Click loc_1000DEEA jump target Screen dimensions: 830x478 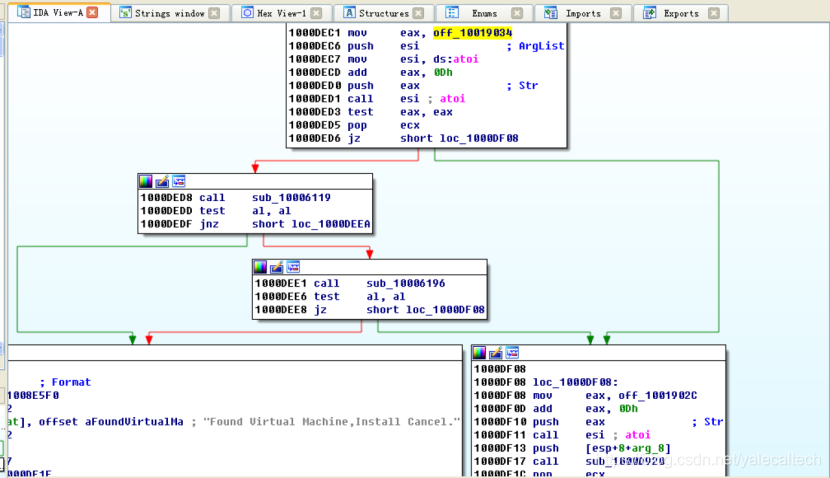click(x=331, y=224)
